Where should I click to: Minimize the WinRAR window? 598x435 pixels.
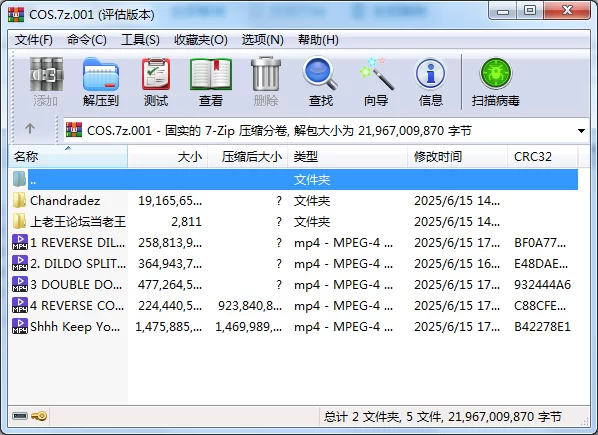click(x=503, y=11)
